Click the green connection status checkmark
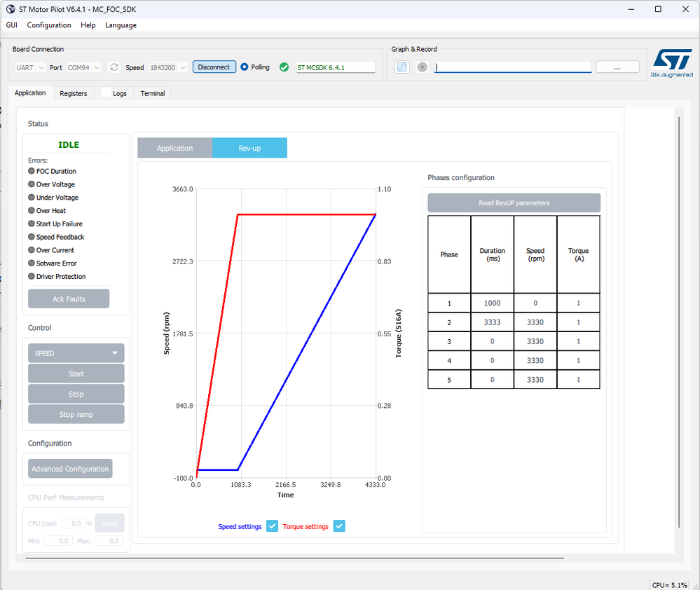Screen dimensions: 700x590 click(284, 67)
